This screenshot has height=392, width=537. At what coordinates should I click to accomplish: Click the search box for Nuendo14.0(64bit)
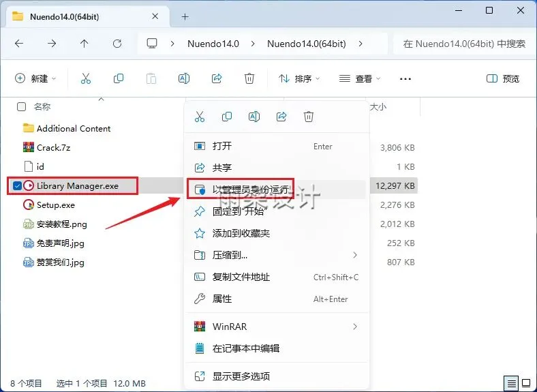[x=464, y=44]
